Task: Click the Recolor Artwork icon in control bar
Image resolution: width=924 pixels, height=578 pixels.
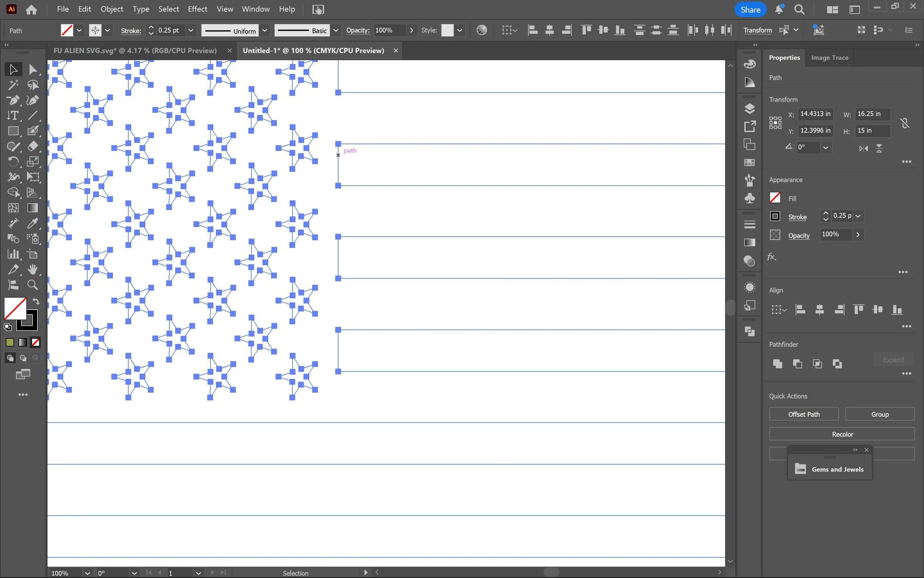Action: [482, 30]
